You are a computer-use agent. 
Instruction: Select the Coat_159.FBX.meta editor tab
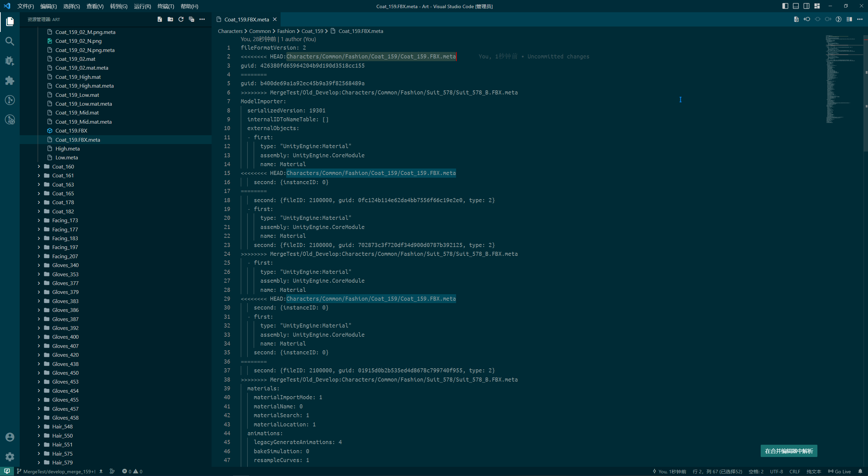(x=246, y=19)
